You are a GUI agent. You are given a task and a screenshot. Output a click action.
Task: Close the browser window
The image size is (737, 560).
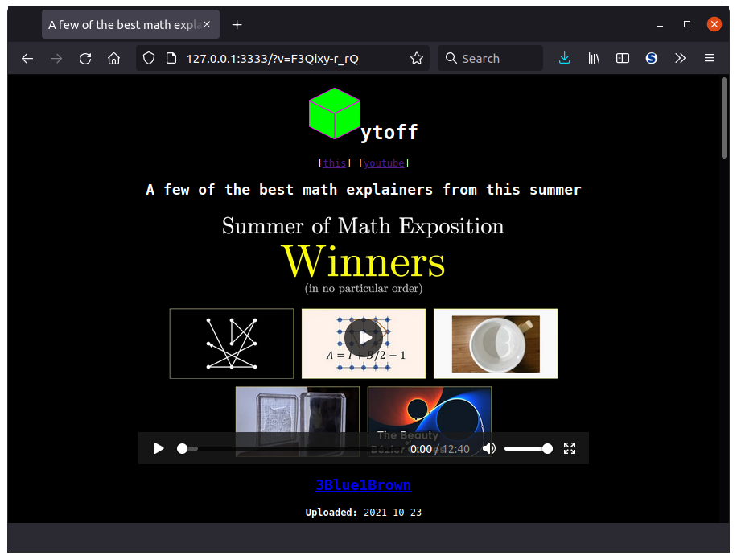714,24
